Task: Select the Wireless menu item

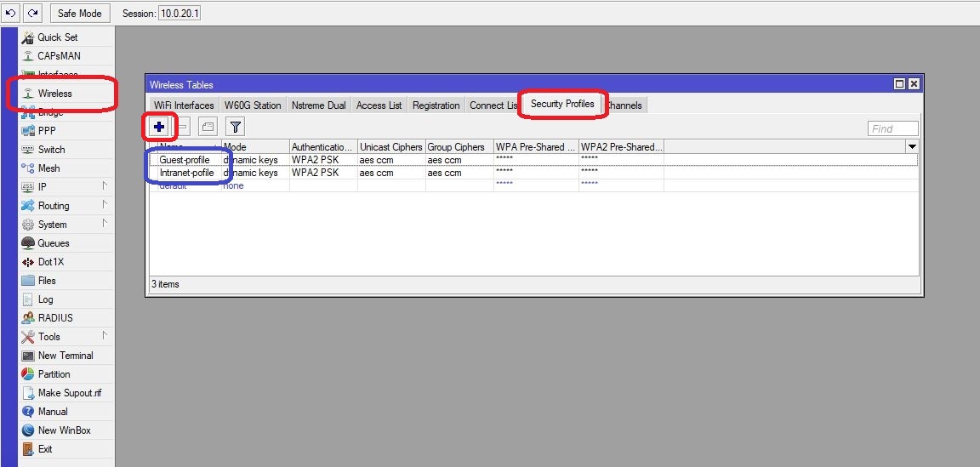Action: pyautogui.click(x=54, y=94)
